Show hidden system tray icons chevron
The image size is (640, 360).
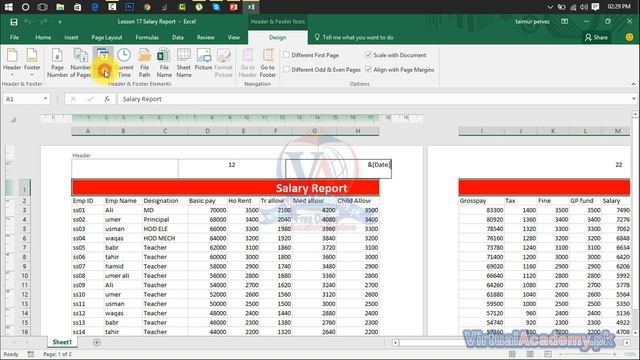550,7
